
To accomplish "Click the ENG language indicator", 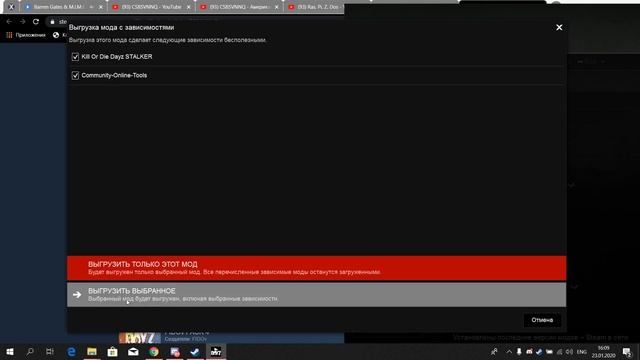I will point(582,351).
